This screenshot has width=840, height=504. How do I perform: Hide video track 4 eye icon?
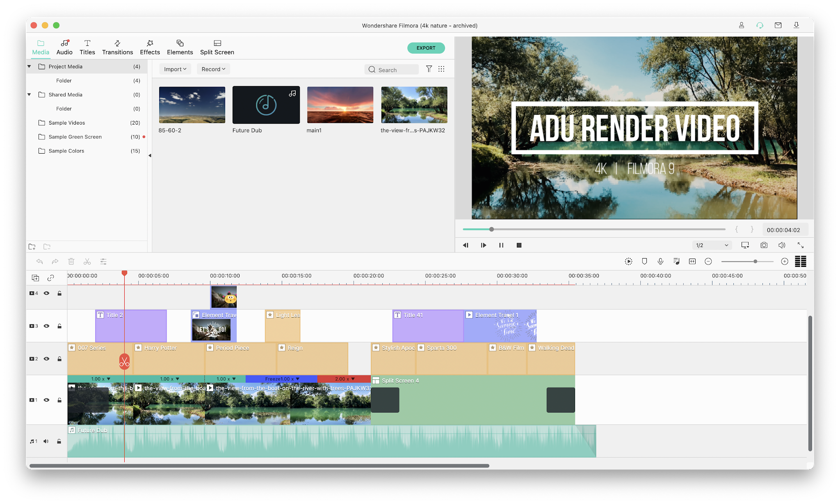point(46,293)
